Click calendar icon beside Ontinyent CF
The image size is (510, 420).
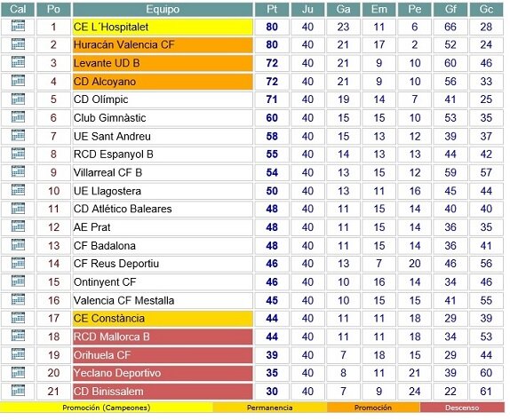pos(18,281)
